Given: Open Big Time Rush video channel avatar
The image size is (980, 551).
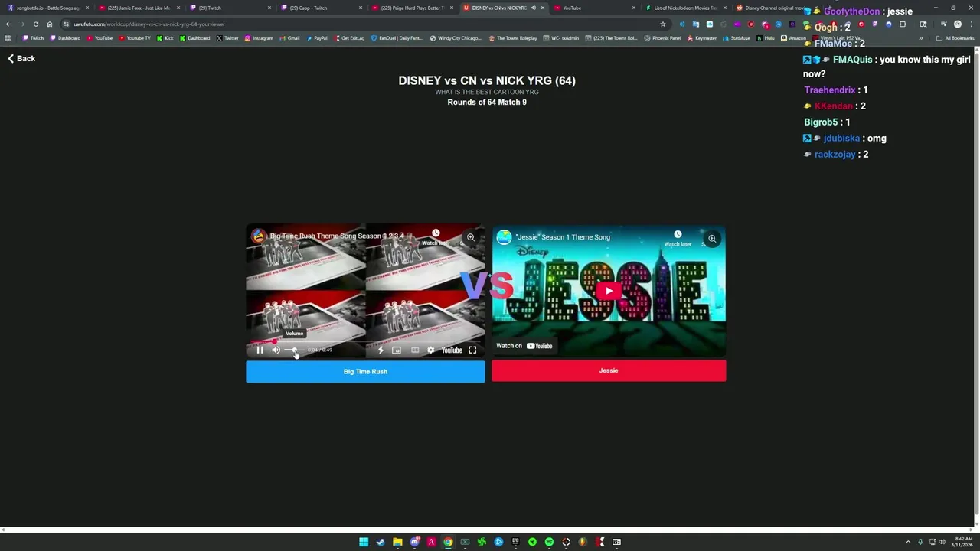Looking at the screenshot, I should click(258, 236).
